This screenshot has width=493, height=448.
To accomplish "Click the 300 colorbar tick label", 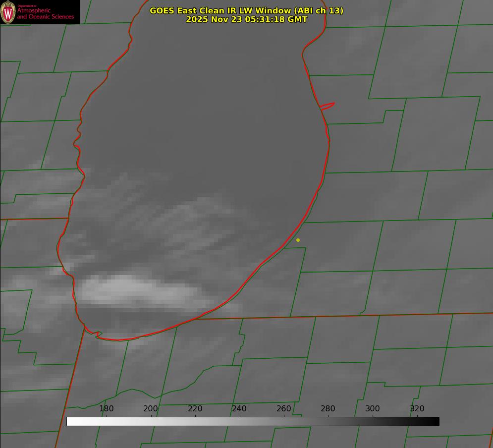I will [x=373, y=409].
